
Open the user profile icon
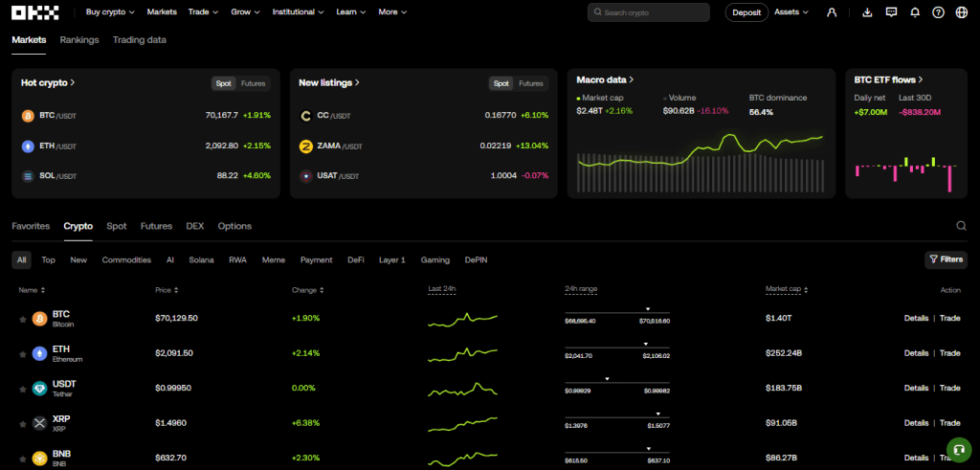coord(832,12)
